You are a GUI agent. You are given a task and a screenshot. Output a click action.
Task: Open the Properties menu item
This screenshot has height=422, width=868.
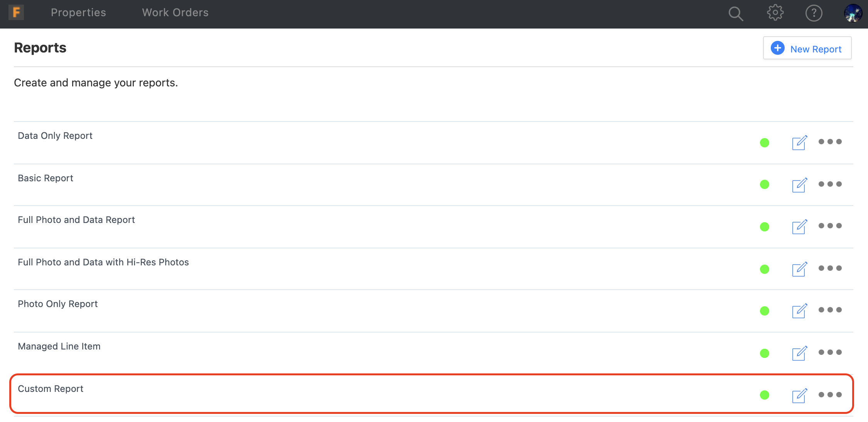(79, 13)
